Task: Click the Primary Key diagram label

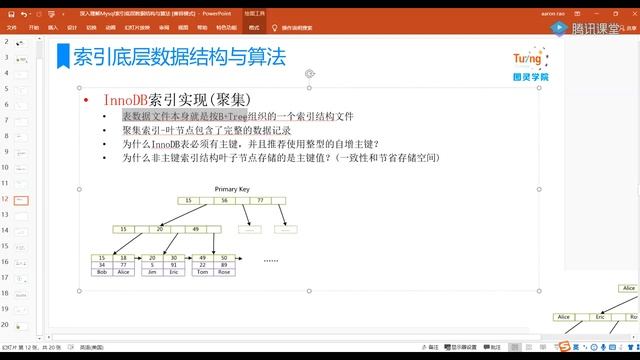Action: [x=232, y=189]
